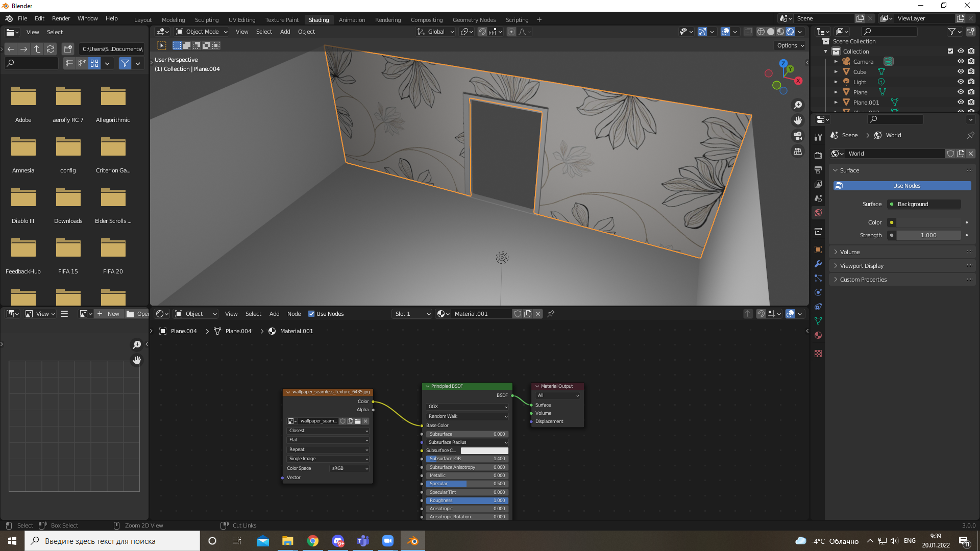Switch viewport to wireframe shading
The height and width of the screenshot is (551, 980).
[761, 32]
